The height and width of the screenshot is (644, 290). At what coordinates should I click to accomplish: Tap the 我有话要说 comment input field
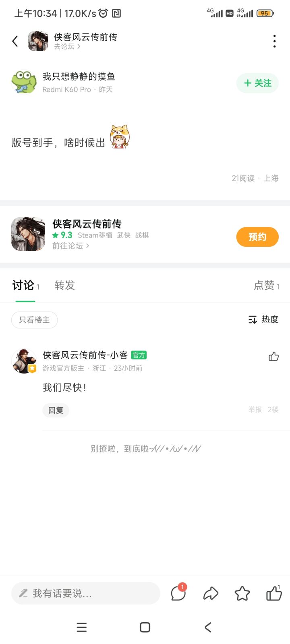pyautogui.click(x=85, y=593)
